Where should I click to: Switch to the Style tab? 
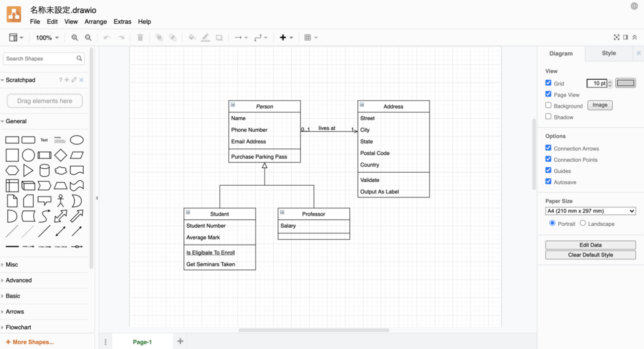608,53
